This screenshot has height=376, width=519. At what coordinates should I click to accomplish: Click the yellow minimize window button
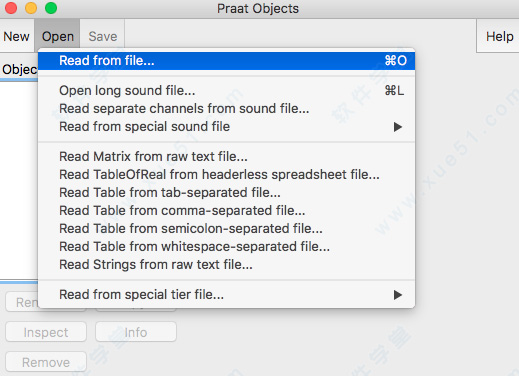31,8
